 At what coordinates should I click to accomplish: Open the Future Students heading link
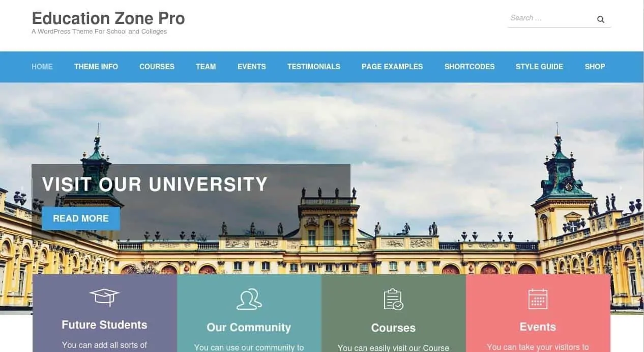(x=104, y=324)
